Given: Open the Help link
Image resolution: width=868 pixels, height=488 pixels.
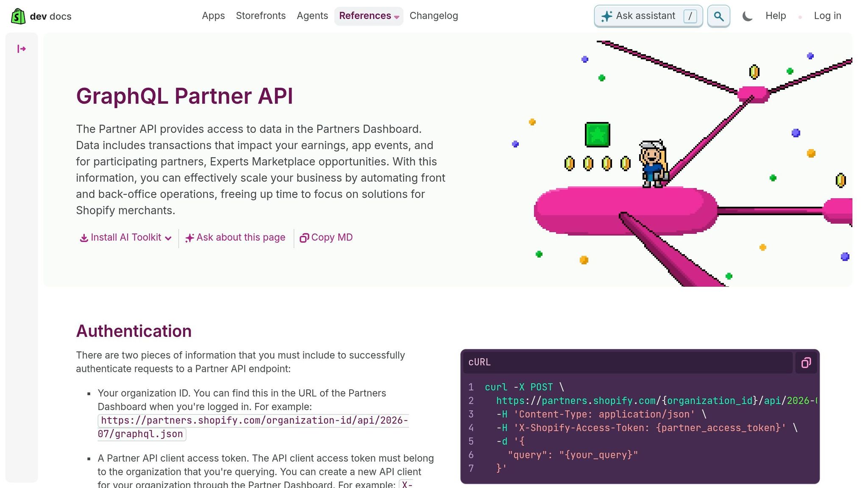Looking at the screenshot, I should point(776,16).
